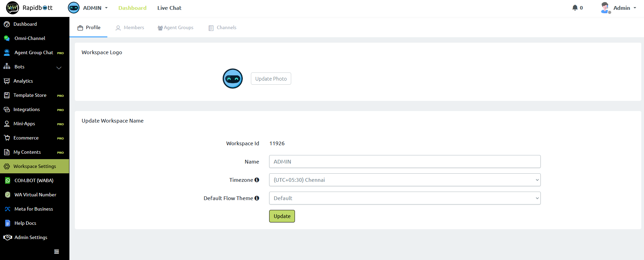Collapse sidebar using the hamburger icon
The image size is (644, 260).
pos(57,252)
